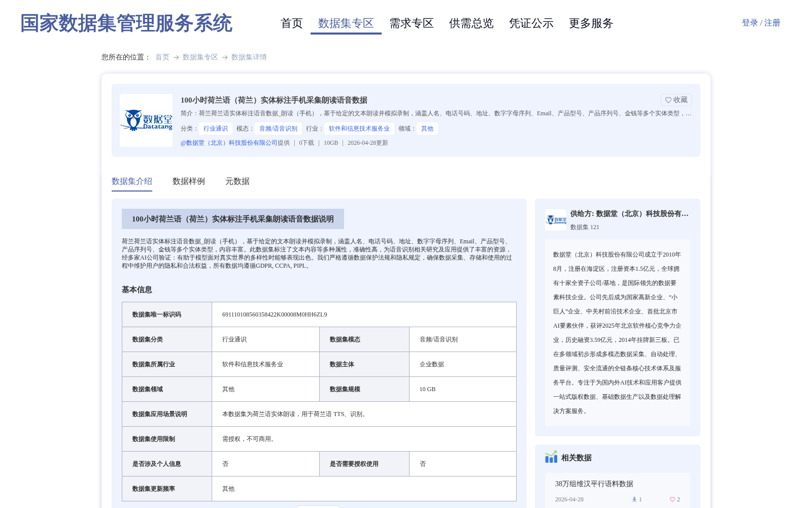Open the 更多服务 nav menu item
812x508 pixels.
591,23
